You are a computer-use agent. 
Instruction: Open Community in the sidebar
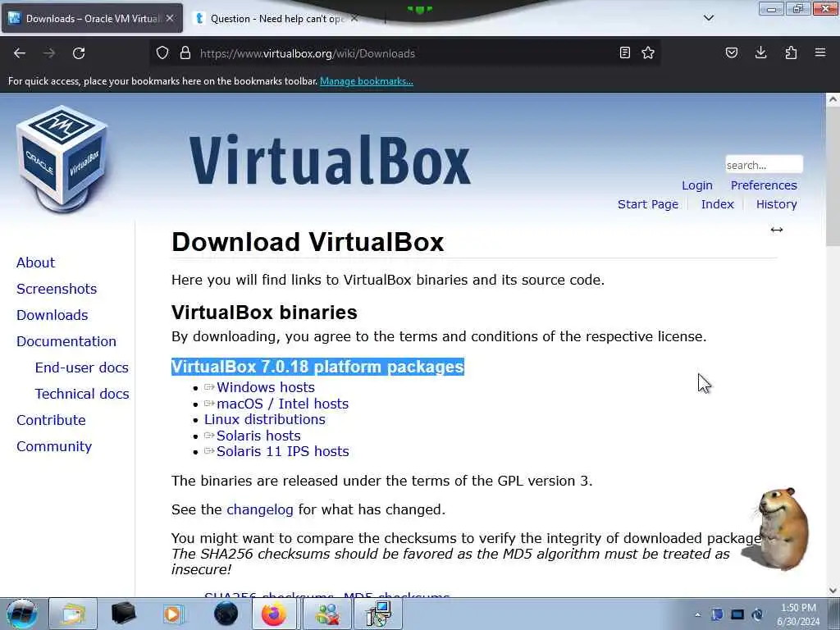click(x=54, y=446)
